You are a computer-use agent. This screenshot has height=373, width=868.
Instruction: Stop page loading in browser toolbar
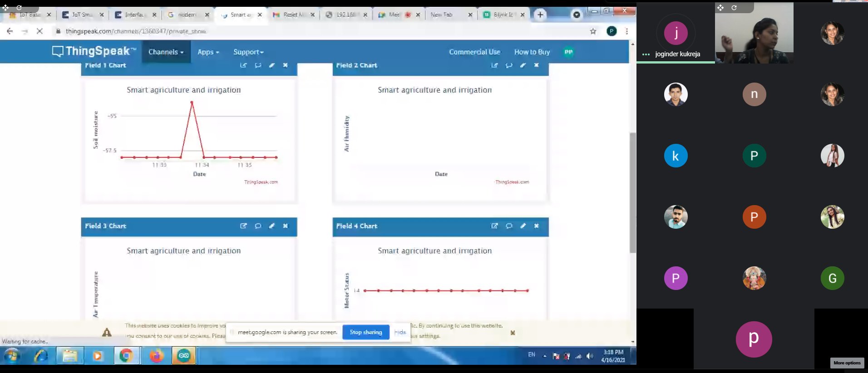pyautogui.click(x=39, y=31)
